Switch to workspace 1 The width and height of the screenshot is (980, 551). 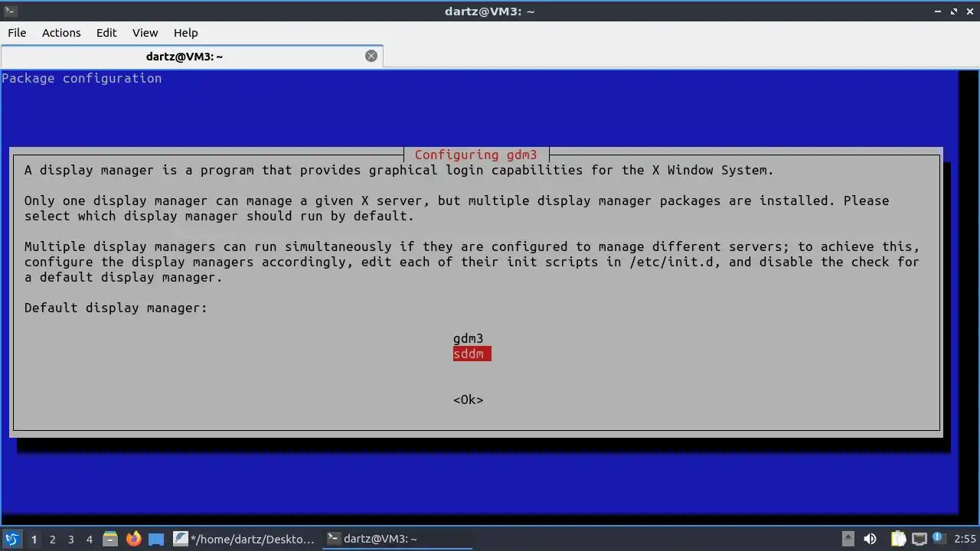pos(34,539)
